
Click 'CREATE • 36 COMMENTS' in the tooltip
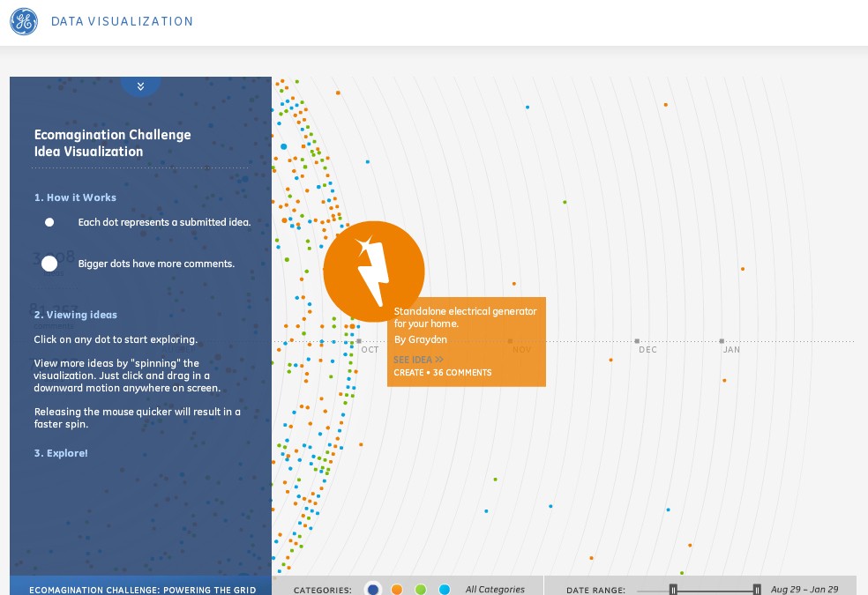pos(442,373)
